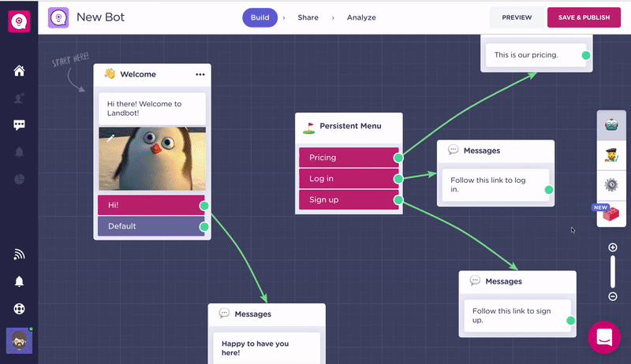
Task: Open the add contact sidebar icon
Action: [x=19, y=98]
